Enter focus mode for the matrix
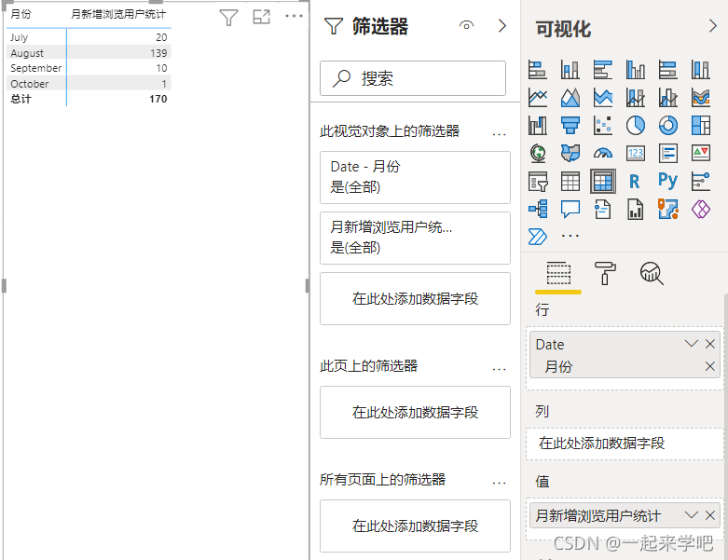This screenshot has height=560, width=728. [x=261, y=17]
